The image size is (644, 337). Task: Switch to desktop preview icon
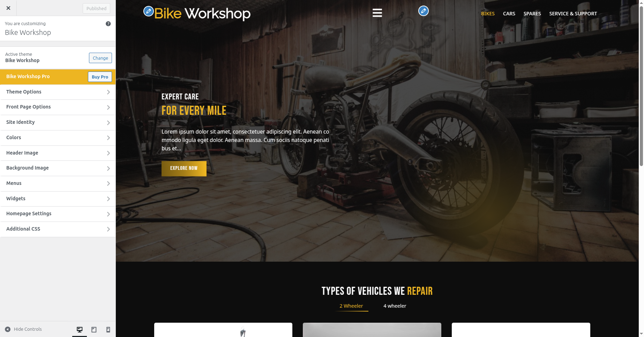80,329
